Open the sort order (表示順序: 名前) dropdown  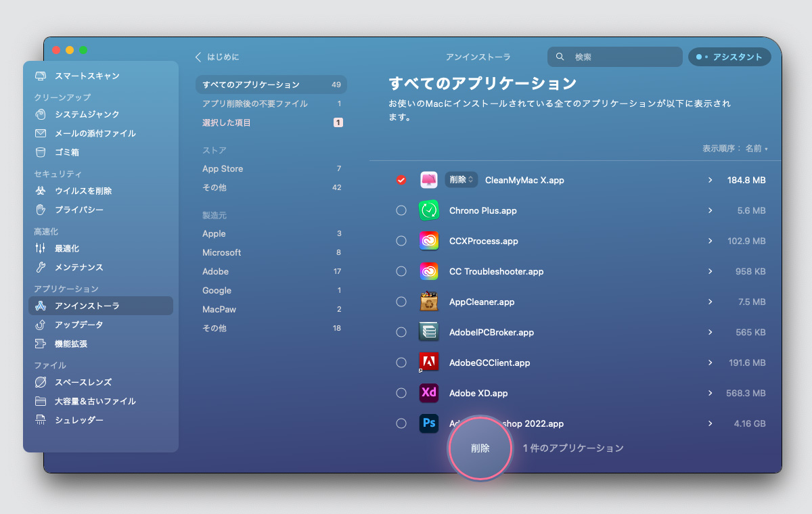735,148
